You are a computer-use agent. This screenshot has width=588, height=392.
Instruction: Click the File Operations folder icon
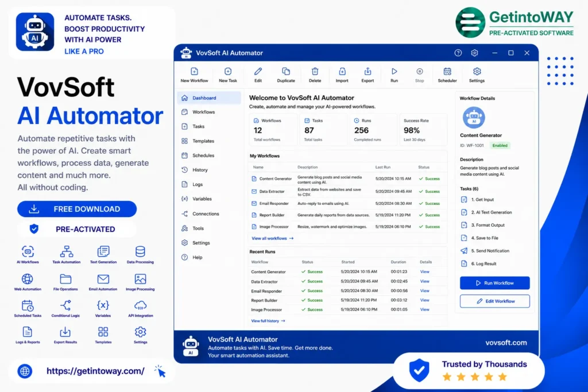[65, 279]
